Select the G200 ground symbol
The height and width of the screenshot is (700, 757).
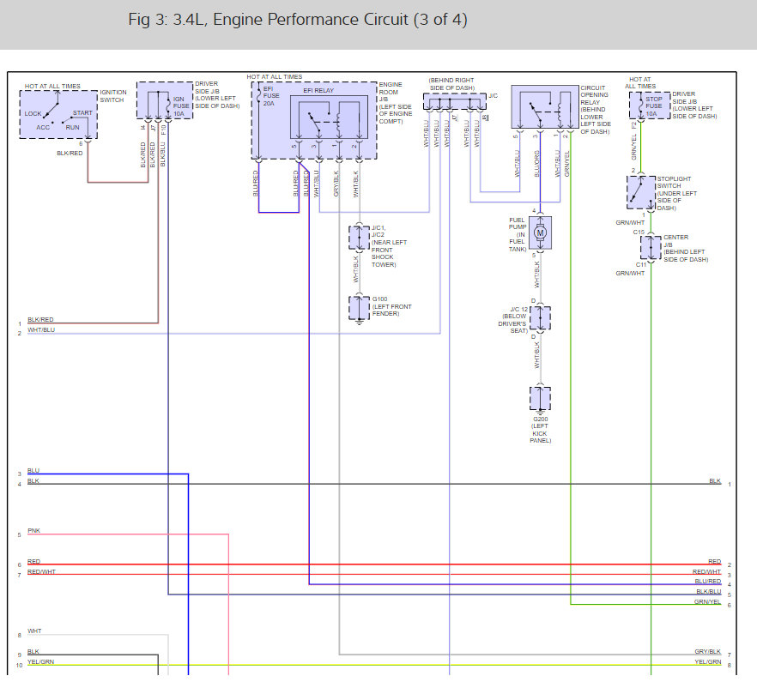(x=540, y=399)
